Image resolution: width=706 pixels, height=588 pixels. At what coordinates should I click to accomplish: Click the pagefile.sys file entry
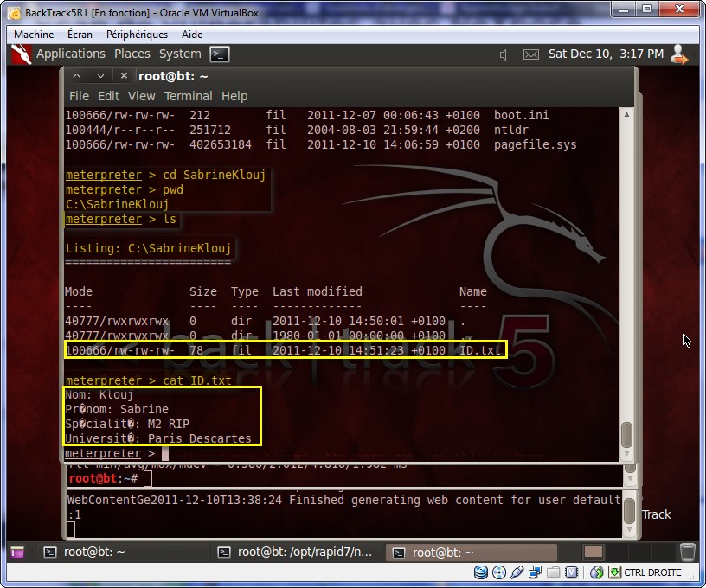click(535, 145)
